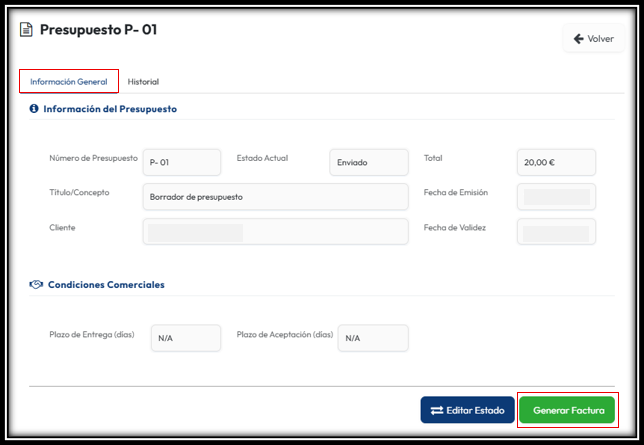Select the Estado Actual field showing Enviado

[368, 162]
